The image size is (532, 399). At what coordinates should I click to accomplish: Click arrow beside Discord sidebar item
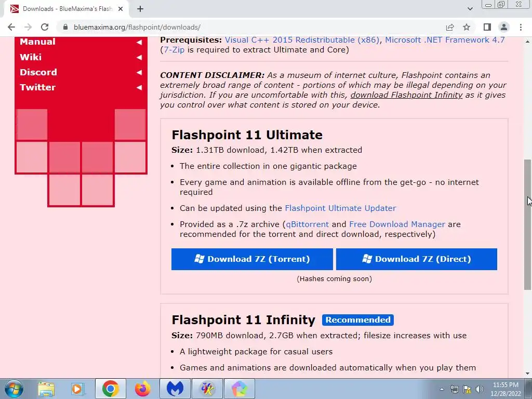139,72
